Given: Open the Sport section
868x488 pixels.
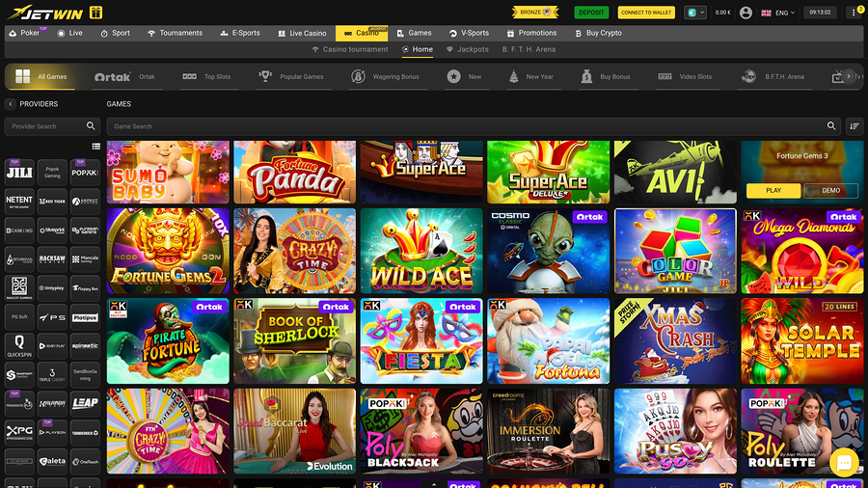Looking at the screenshot, I should pyautogui.click(x=115, y=33).
